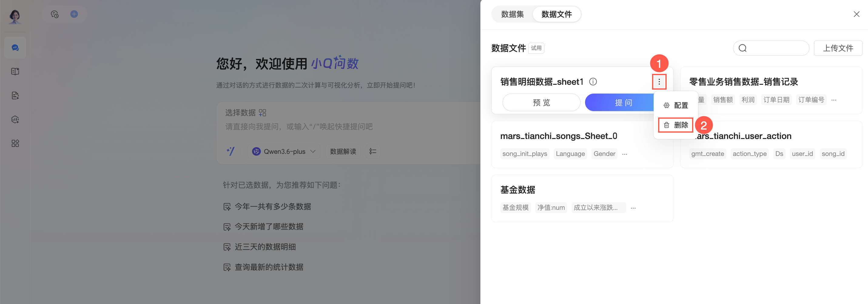
Task: Open the mars_tianchi_songs_Sheet_0 card title
Action: pos(559,136)
